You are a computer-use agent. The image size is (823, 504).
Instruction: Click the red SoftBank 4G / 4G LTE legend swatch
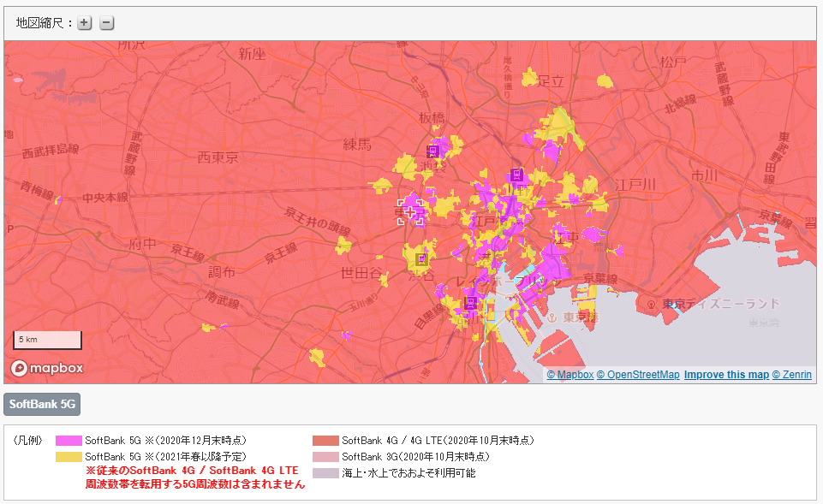point(326,441)
